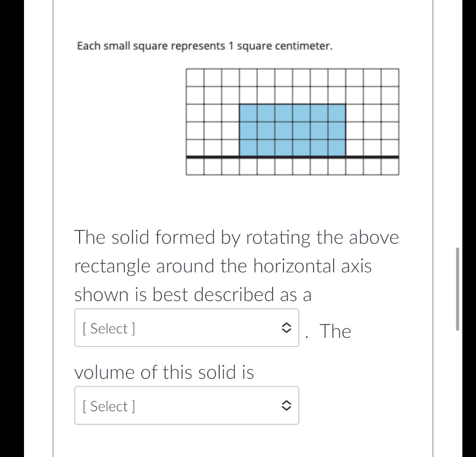This screenshot has width=476, height=457.
Task: Click the top-left cell of the grid diagram
Action: 194,76
